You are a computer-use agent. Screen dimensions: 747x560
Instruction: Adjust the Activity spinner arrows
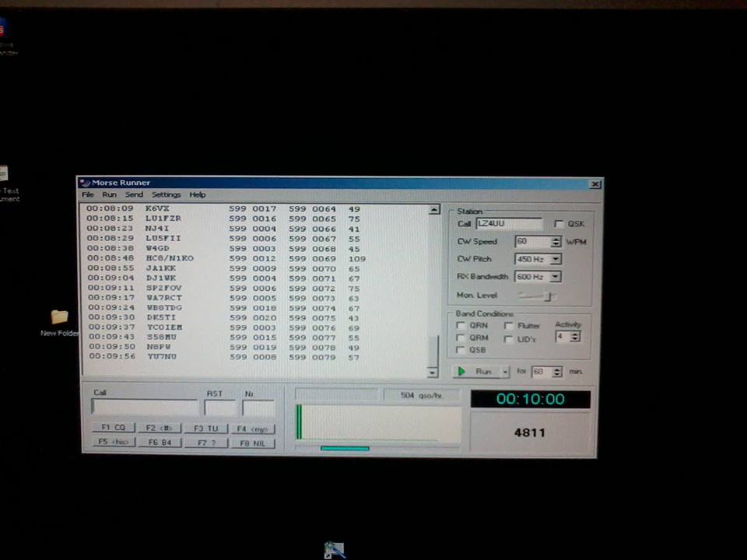575,337
